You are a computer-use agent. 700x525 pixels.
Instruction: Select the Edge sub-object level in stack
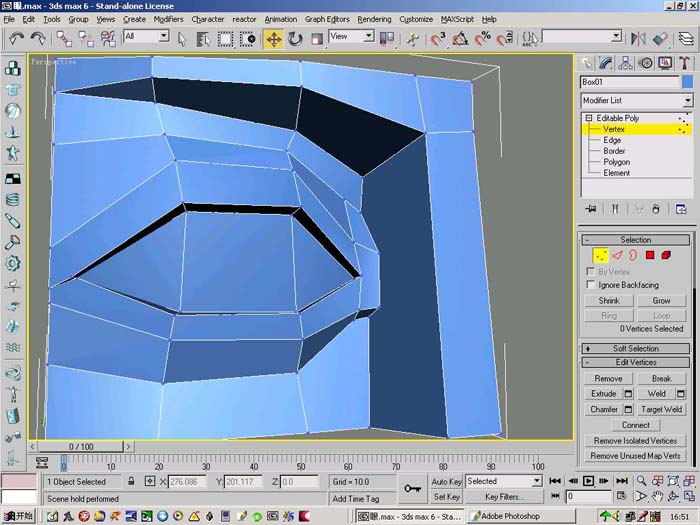(x=612, y=140)
